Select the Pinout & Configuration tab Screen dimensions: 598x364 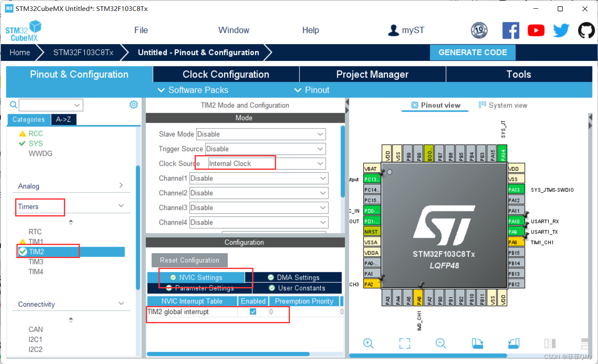[x=79, y=74]
